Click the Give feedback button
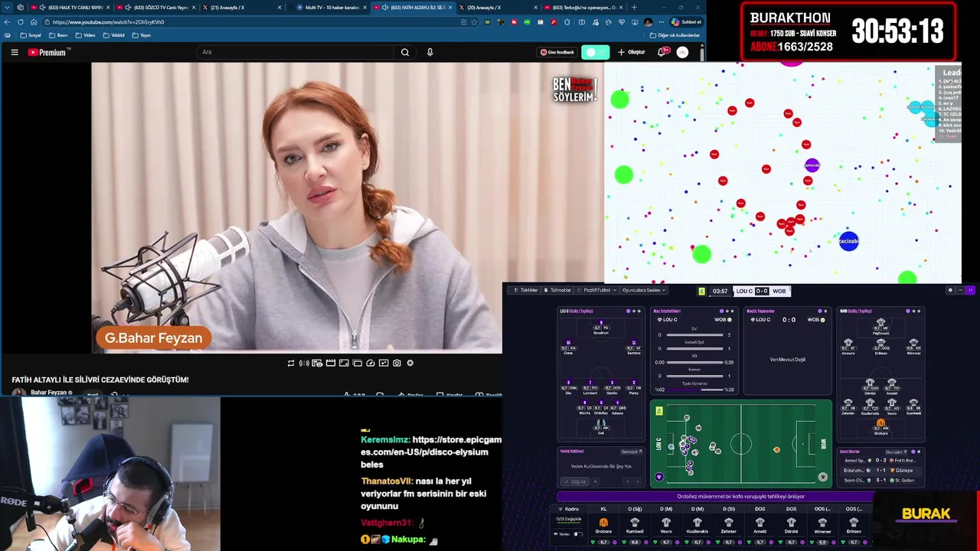 click(557, 52)
